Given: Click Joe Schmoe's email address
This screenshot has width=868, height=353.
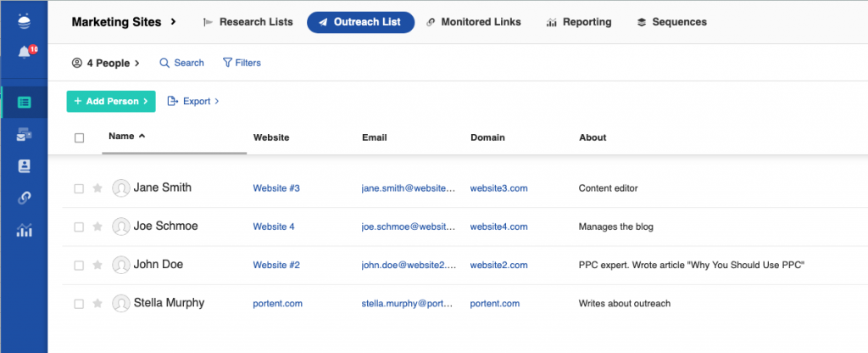Looking at the screenshot, I should (x=409, y=227).
